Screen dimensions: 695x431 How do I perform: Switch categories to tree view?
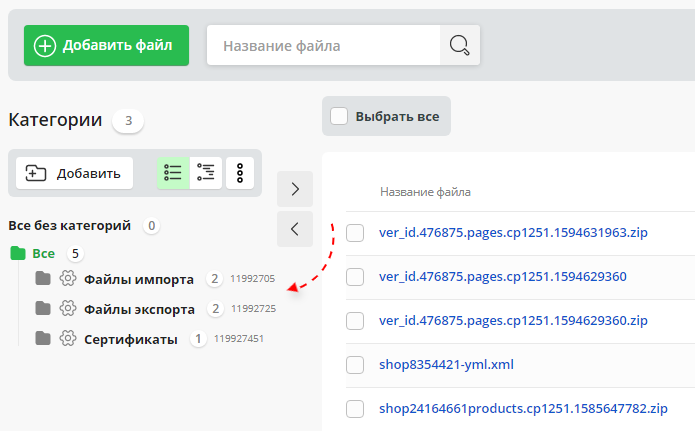(206, 172)
